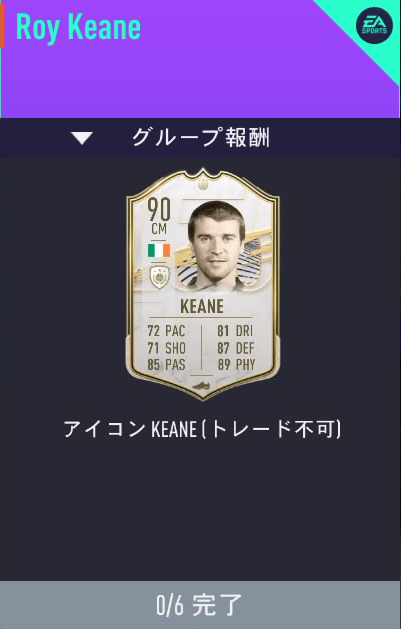Click the 89 PHY stat
401x629 pixels.
pyautogui.click(x=236, y=365)
